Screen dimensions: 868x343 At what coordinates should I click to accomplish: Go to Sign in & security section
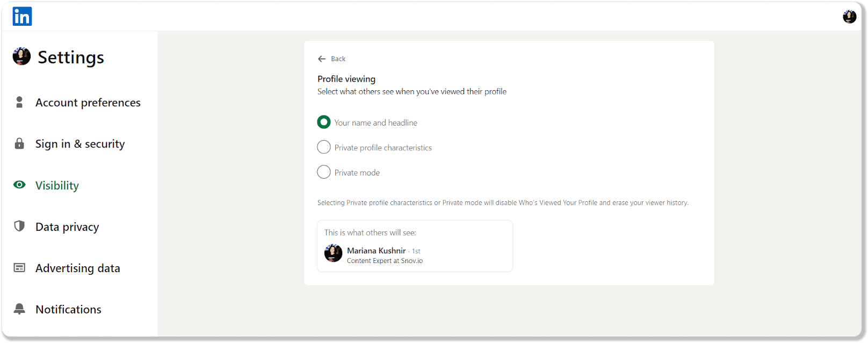point(80,144)
